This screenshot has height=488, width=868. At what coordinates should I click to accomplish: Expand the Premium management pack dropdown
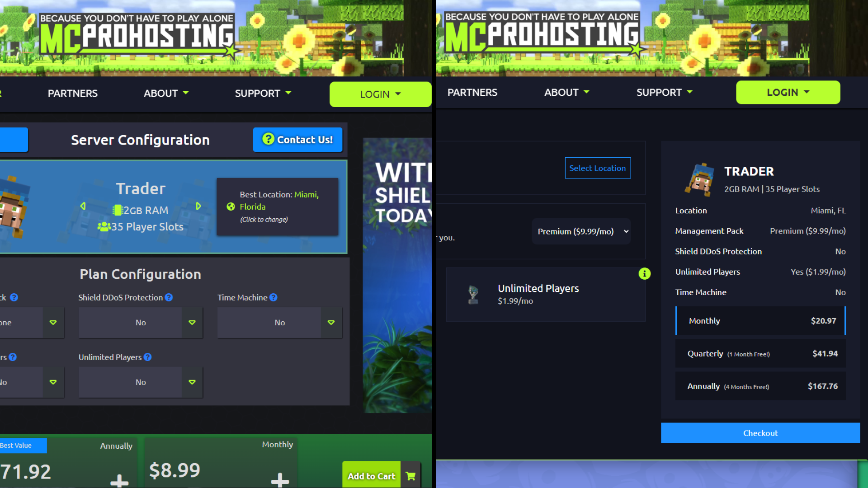coord(580,231)
